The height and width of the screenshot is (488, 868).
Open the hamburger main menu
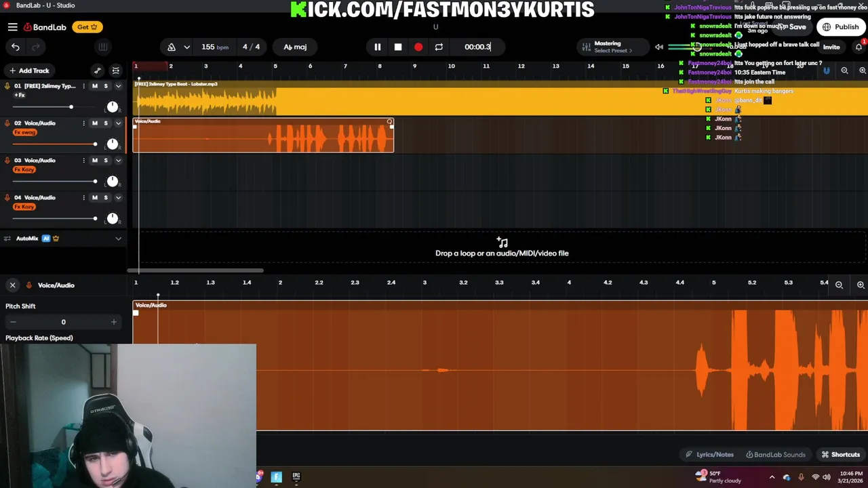coord(13,27)
